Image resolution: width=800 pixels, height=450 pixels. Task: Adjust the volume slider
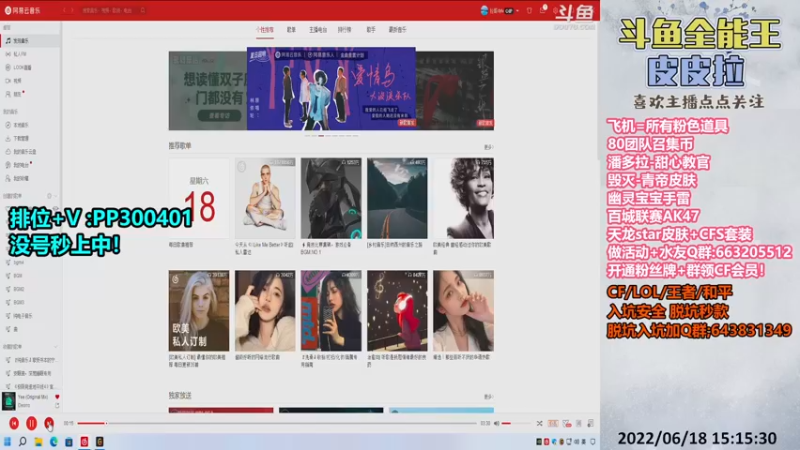(x=515, y=423)
